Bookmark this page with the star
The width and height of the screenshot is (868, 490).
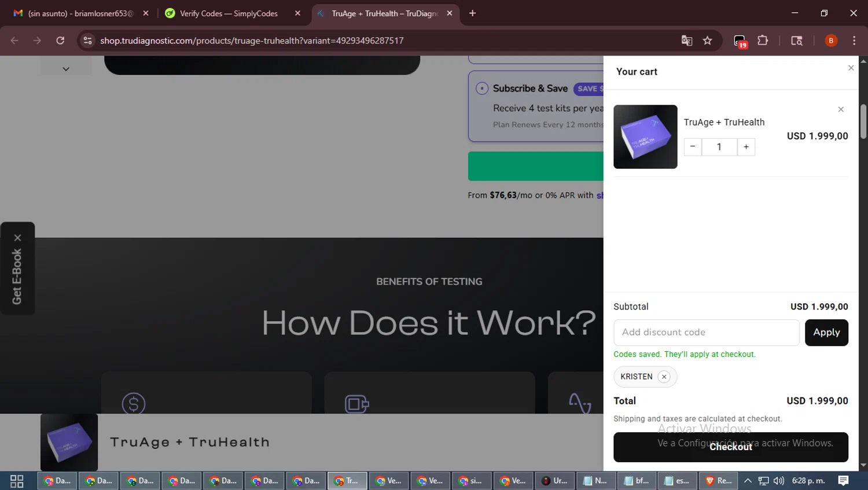pyautogui.click(x=707, y=40)
